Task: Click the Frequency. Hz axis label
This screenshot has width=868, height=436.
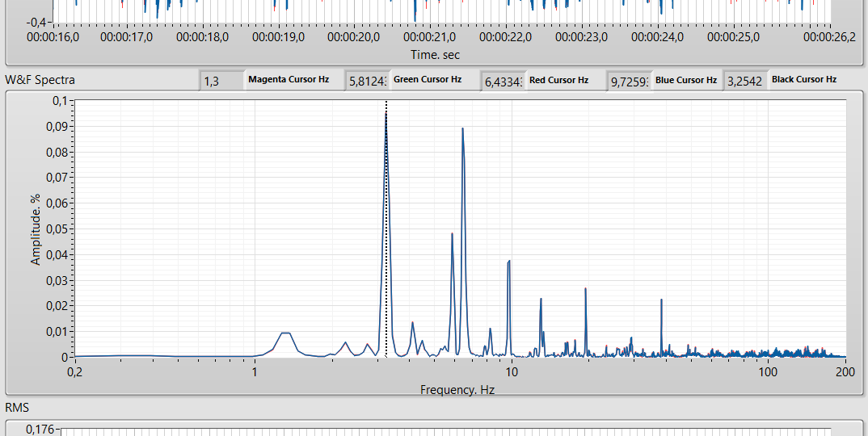Action: pyautogui.click(x=457, y=389)
